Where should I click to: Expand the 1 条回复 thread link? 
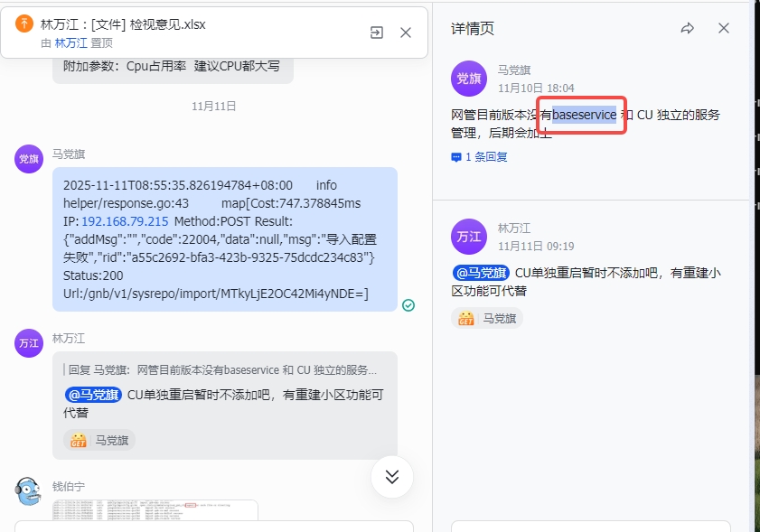pyautogui.click(x=480, y=156)
